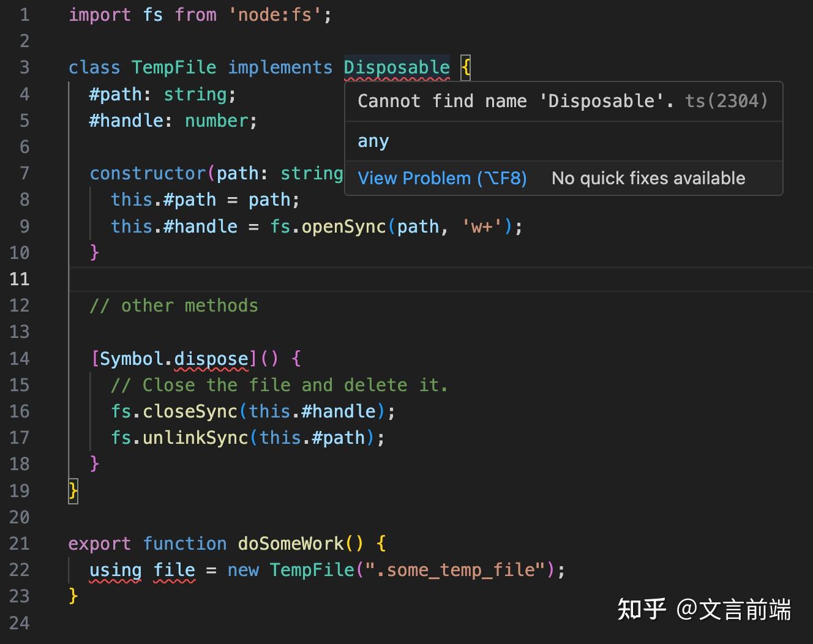Click line number 22 in the gutter

click(19, 569)
